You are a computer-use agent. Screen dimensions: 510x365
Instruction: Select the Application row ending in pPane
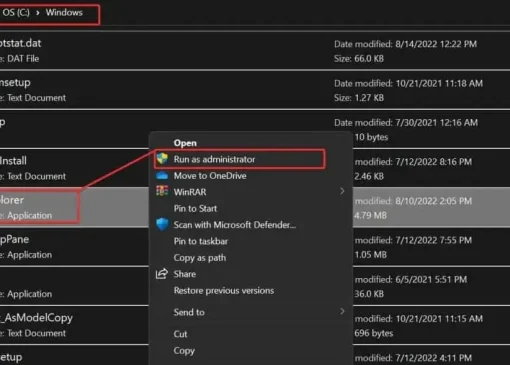click(74, 247)
